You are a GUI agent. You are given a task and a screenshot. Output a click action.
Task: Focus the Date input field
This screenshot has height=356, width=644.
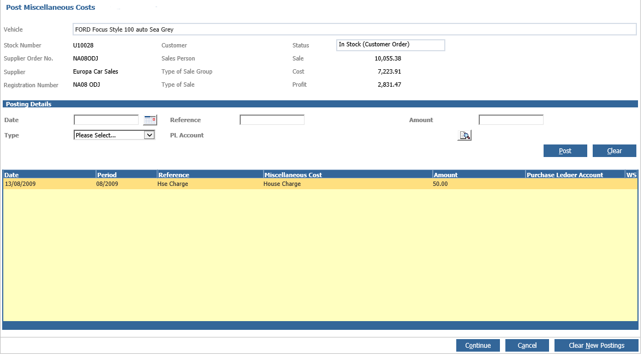click(x=106, y=120)
